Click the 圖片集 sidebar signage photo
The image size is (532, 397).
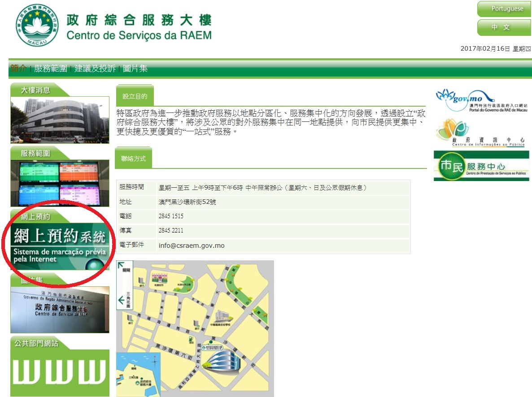(60, 310)
